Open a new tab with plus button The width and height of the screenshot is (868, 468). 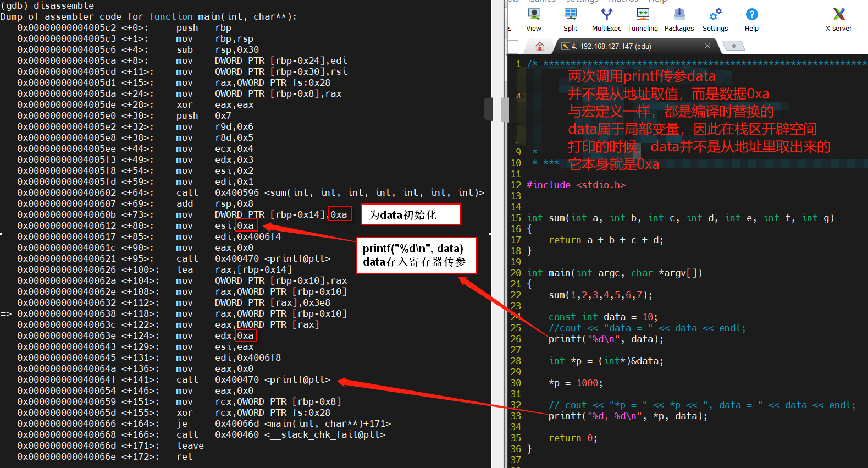tap(734, 46)
